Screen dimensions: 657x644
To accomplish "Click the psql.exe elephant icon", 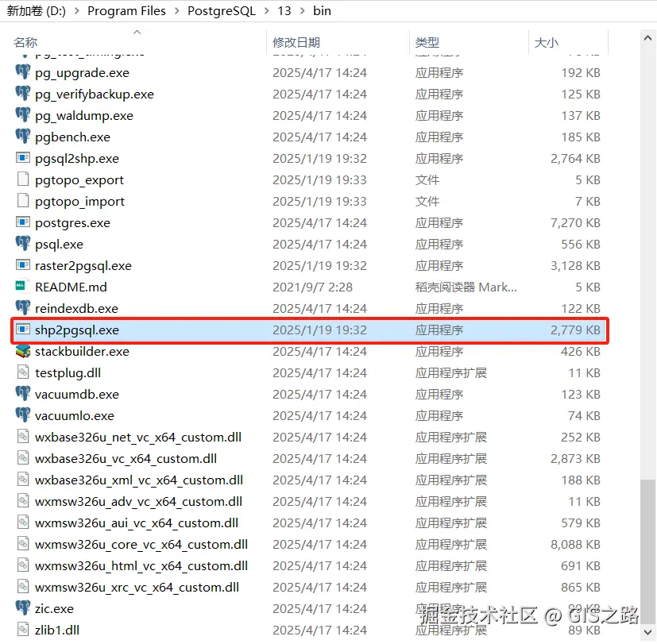I will coord(23,244).
